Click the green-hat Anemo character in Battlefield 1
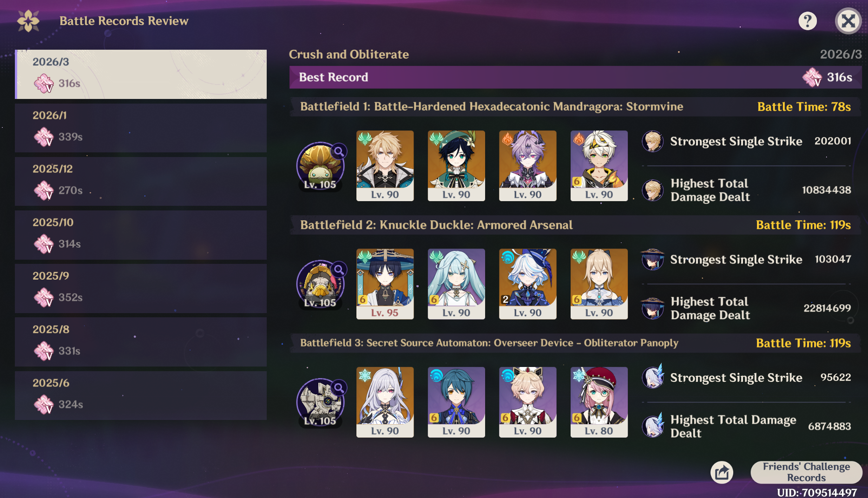This screenshot has width=868, height=498. (x=456, y=166)
